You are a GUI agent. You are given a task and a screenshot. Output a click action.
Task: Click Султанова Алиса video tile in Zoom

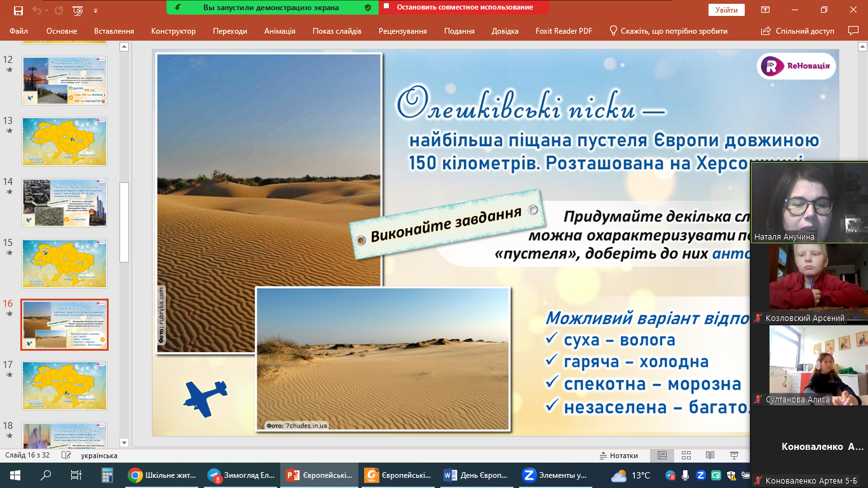click(x=809, y=365)
